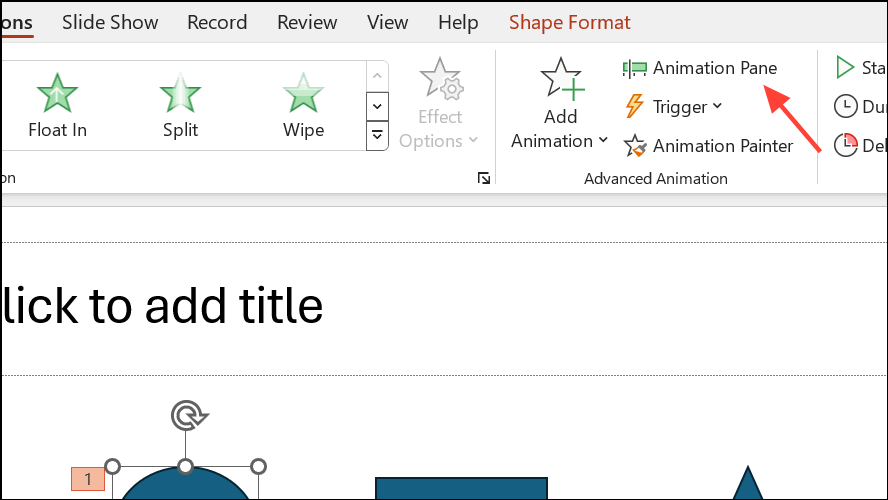This screenshot has width=888, height=500.
Task: Show next row of animation gallery
Action: tap(377, 106)
